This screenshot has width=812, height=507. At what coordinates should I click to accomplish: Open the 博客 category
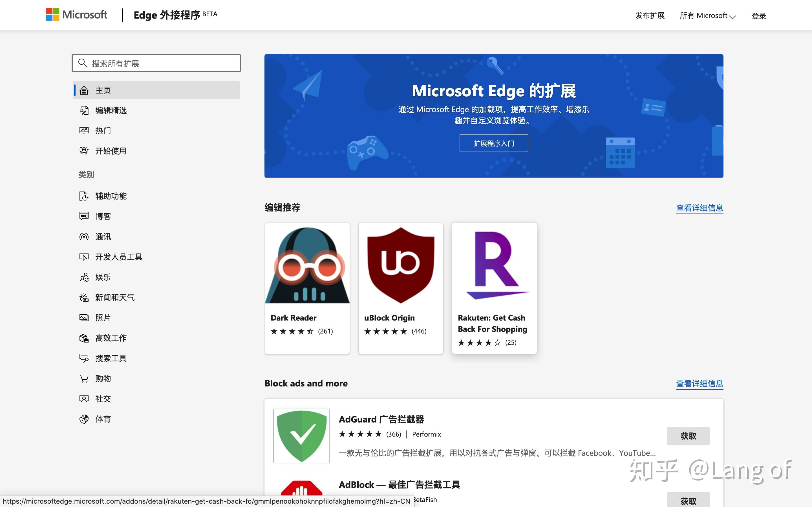(x=103, y=216)
